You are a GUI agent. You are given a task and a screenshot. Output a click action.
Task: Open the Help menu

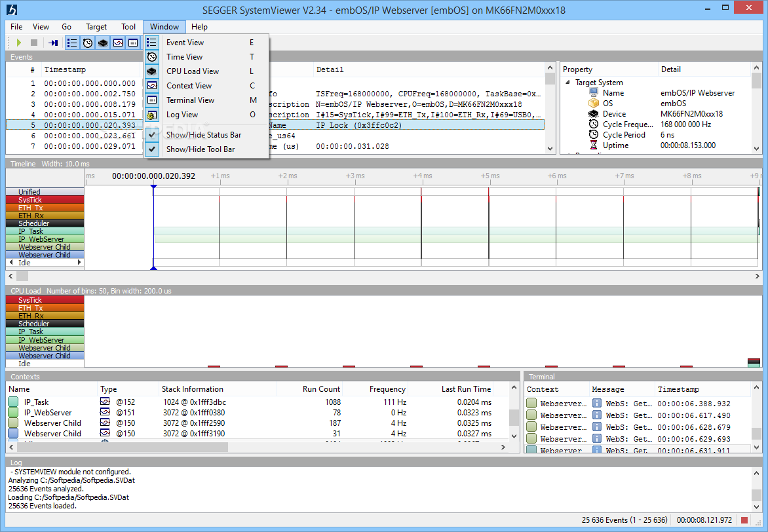coord(199,27)
